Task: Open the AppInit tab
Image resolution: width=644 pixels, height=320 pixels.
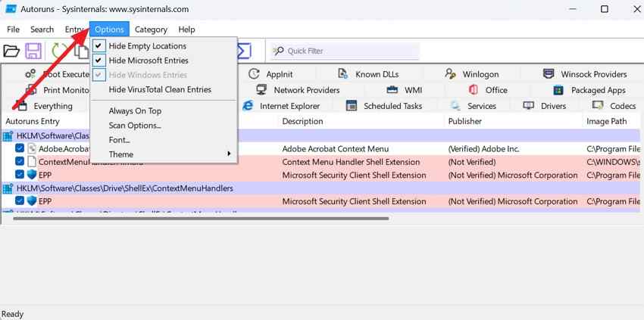Action: [x=271, y=74]
